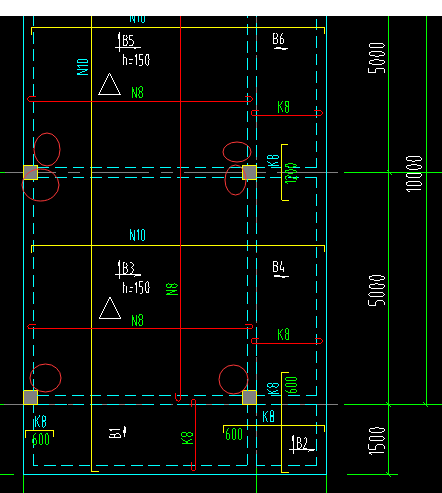Image resolution: width=442 pixels, height=493 pixels.
Task: Click green K8 label below B4
Action: click(x=283, y=334)
